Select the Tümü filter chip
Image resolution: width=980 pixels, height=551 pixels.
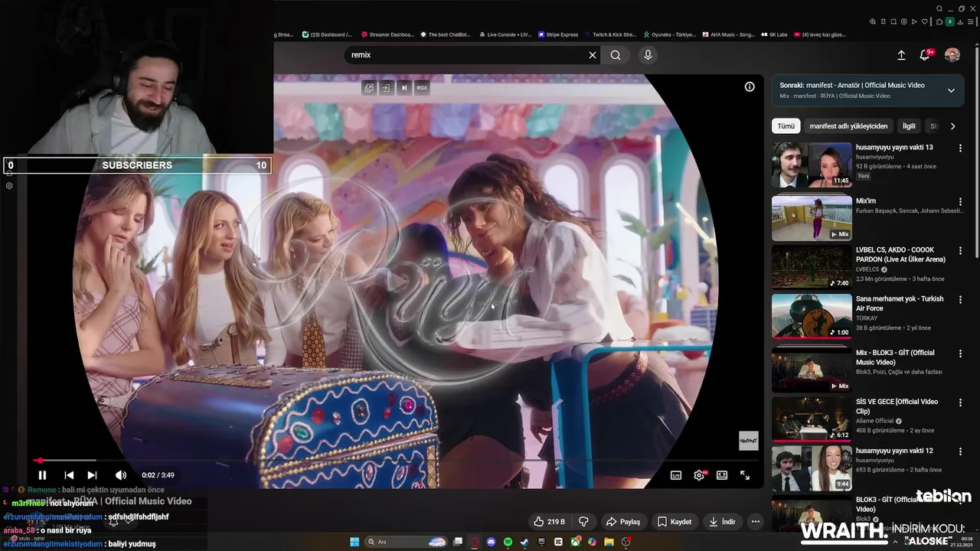pos(786,126)
